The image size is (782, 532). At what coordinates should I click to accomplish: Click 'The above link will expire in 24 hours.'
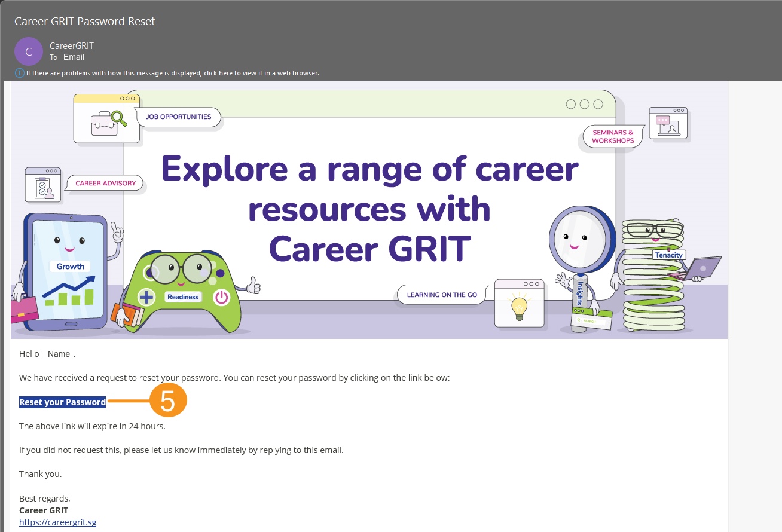(x=92, y=426)
